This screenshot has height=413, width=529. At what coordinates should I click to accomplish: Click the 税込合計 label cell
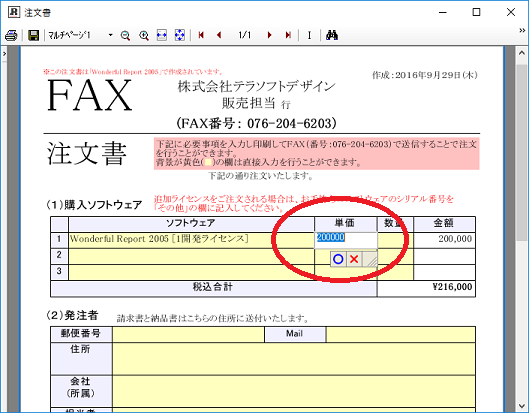click(214, 289)
